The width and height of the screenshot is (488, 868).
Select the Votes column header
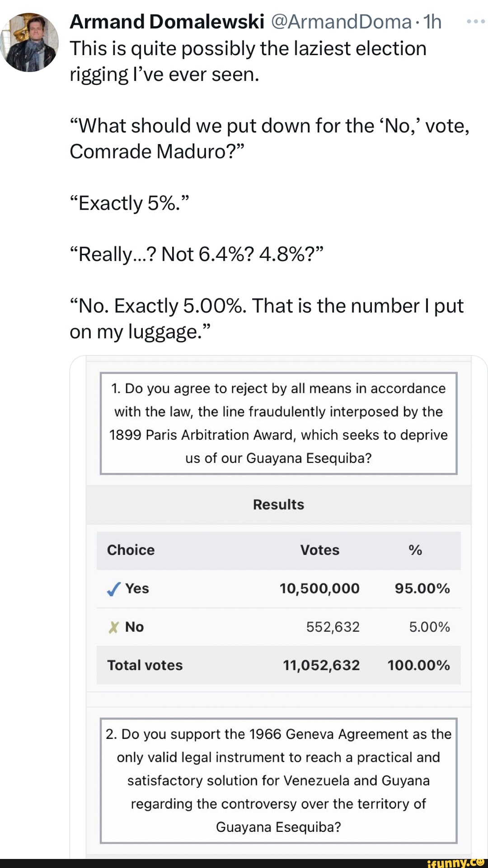point(319,550)
